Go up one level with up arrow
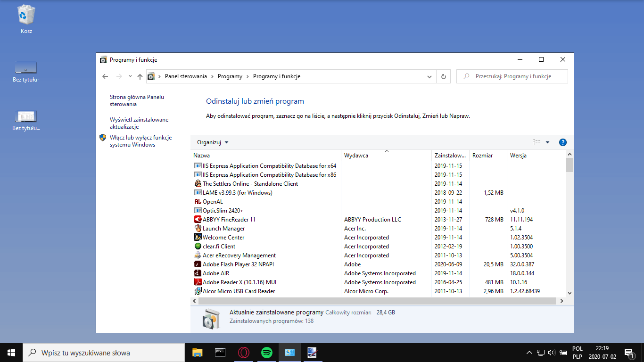The width and height of the screenshot is (644, 362). click(x=140, y=76)
